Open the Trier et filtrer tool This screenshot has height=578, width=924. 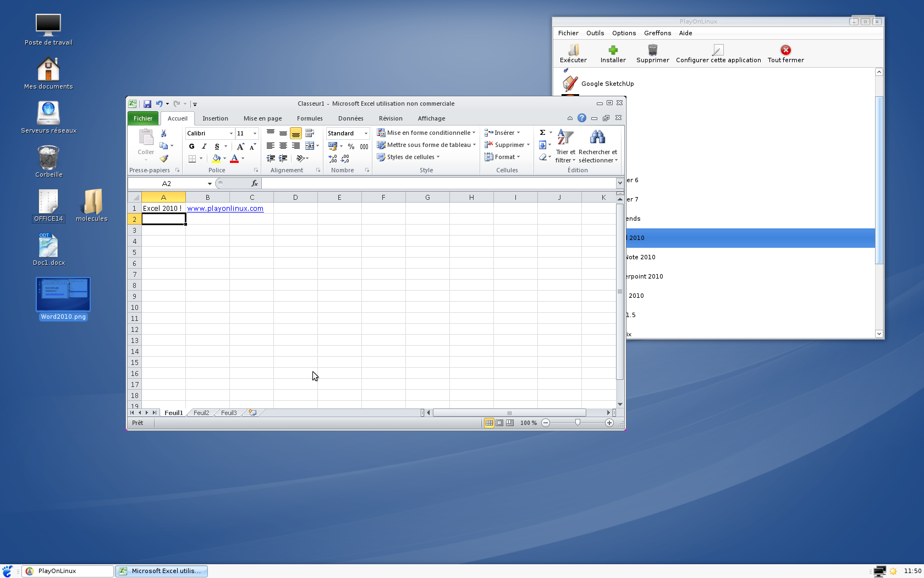click(x=565, y=146)
